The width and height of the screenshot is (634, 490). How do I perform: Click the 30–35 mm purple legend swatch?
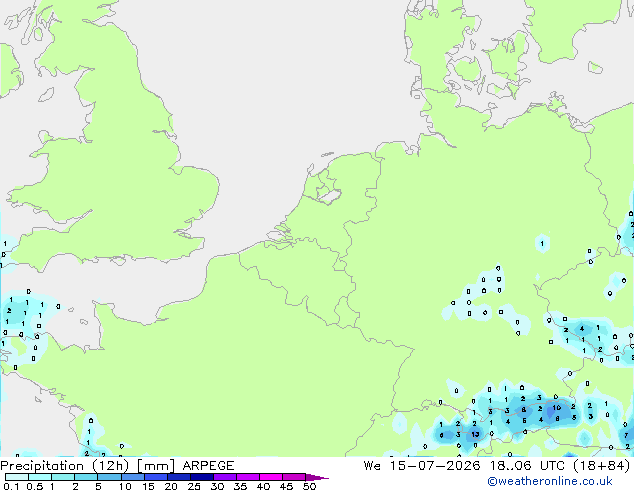point(224,477)
